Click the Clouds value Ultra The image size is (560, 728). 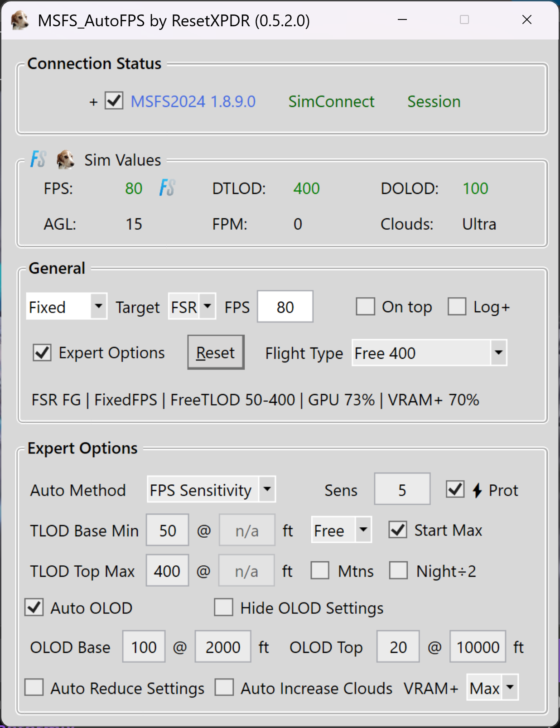(479, 224)
